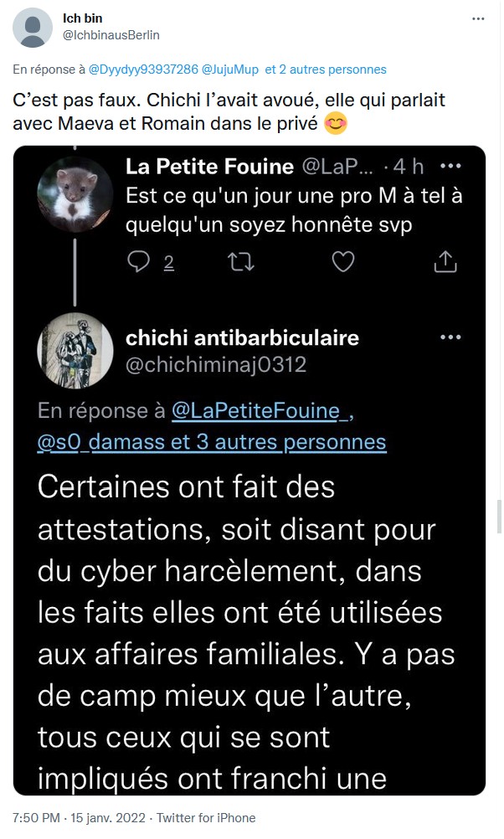
Task: Open the more options menu for Ich bin's tweet
Action: pyautogui.click(x=478, y=18)
